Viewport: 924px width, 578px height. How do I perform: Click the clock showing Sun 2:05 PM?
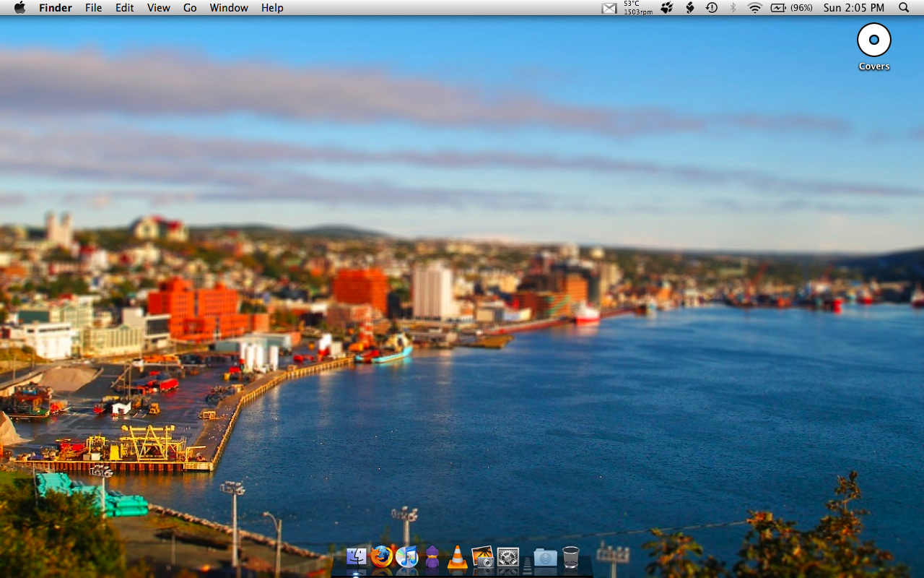pyautogui.click(x=854, y=8)
